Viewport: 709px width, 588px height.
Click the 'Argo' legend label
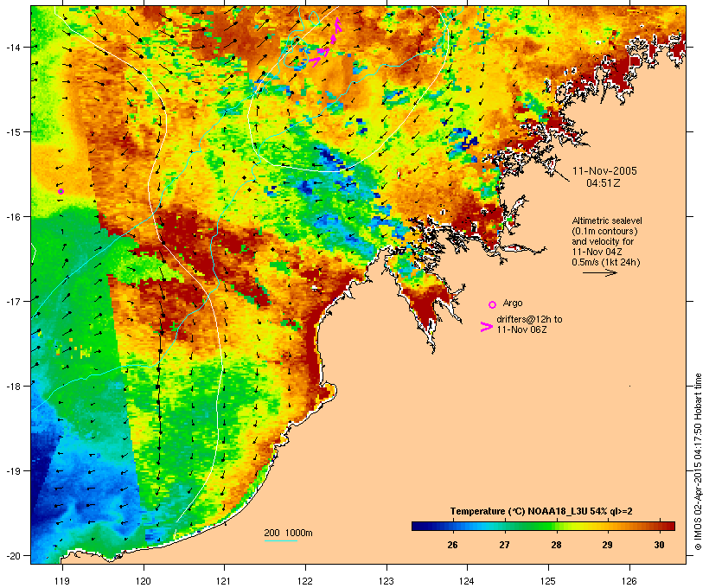tap(513, 303)
